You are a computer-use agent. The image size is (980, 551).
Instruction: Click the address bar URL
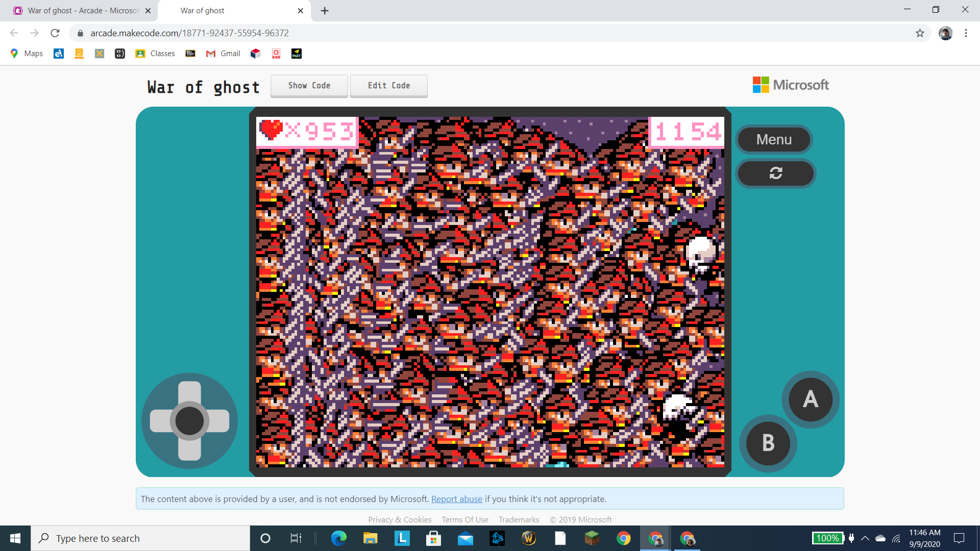click(x=189, y=33)
